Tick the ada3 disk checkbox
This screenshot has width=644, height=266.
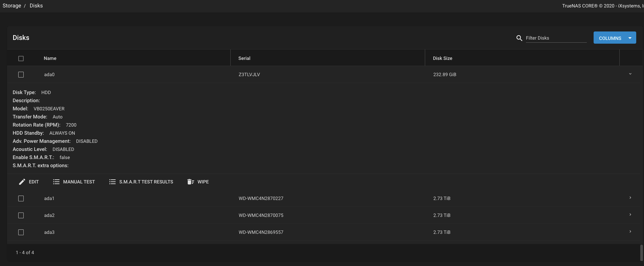(x=21, y=232)
